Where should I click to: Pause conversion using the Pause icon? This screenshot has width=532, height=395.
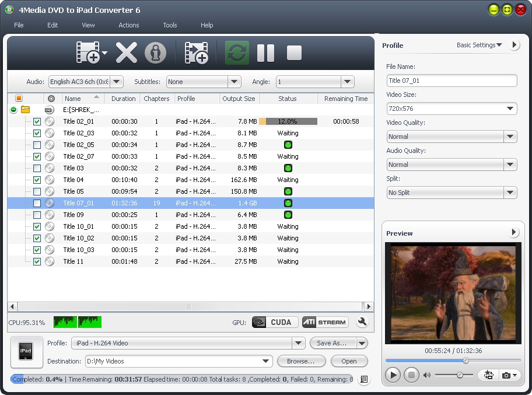tap(265, 52)
